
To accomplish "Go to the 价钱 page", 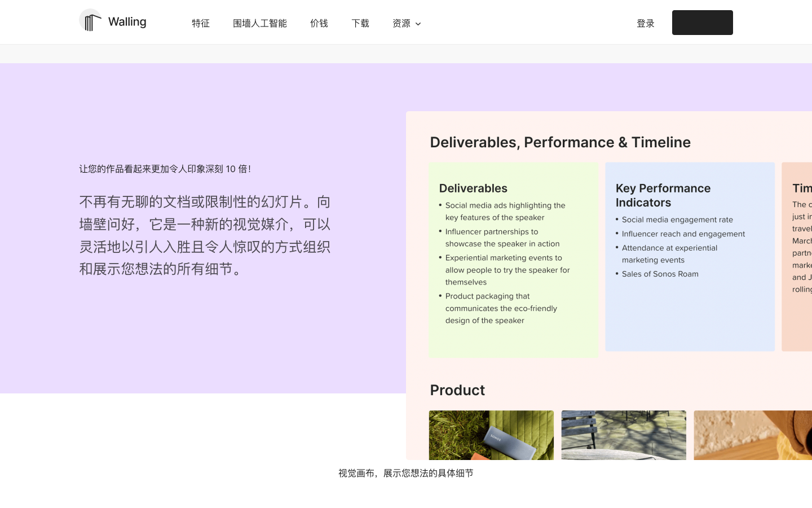I will [319, 23].
